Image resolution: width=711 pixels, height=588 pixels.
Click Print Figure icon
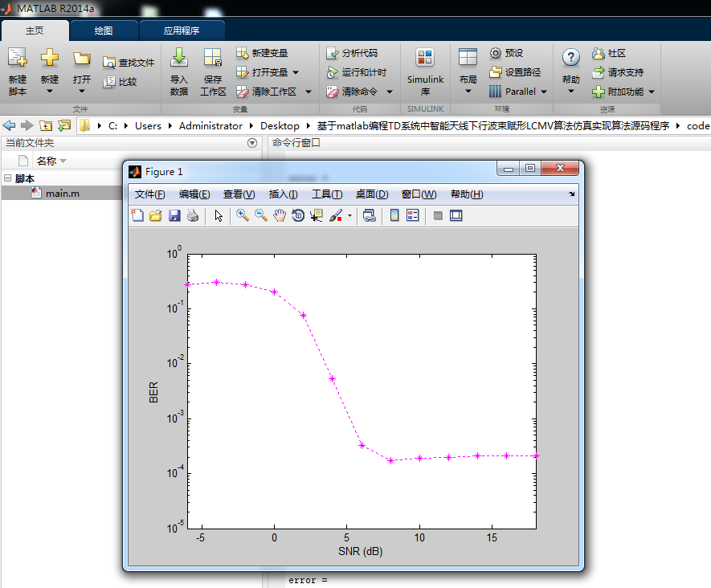point(193,216)
